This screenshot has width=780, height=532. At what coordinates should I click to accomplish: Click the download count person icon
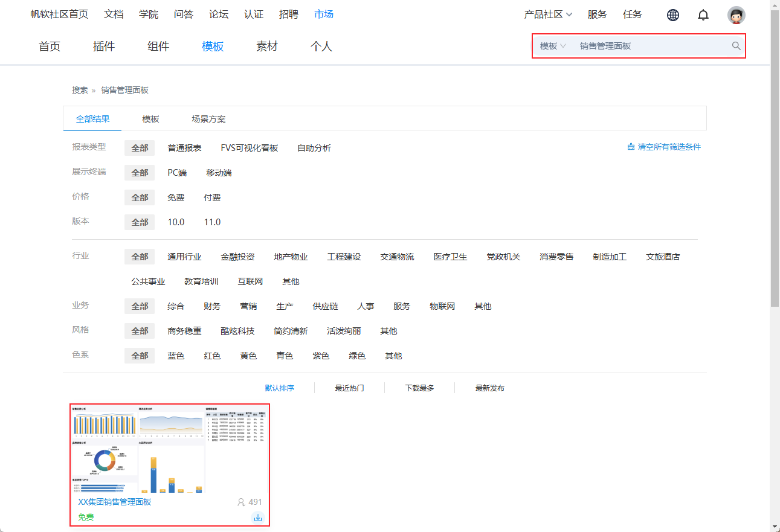242,502
